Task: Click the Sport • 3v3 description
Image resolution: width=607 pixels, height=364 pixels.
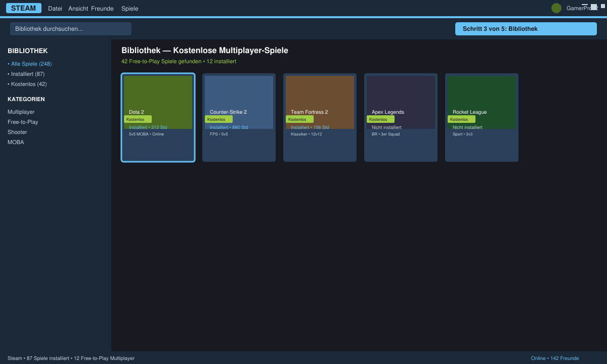Action: (462, 134)
